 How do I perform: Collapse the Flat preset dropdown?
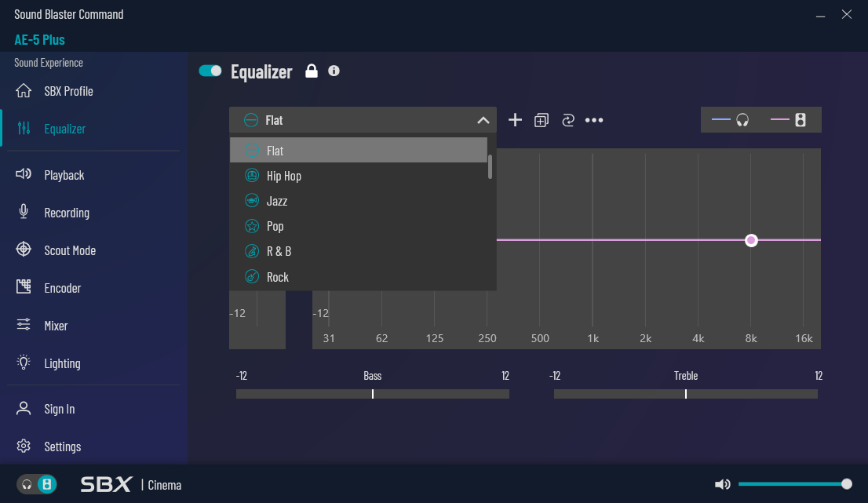coord(483,120)
